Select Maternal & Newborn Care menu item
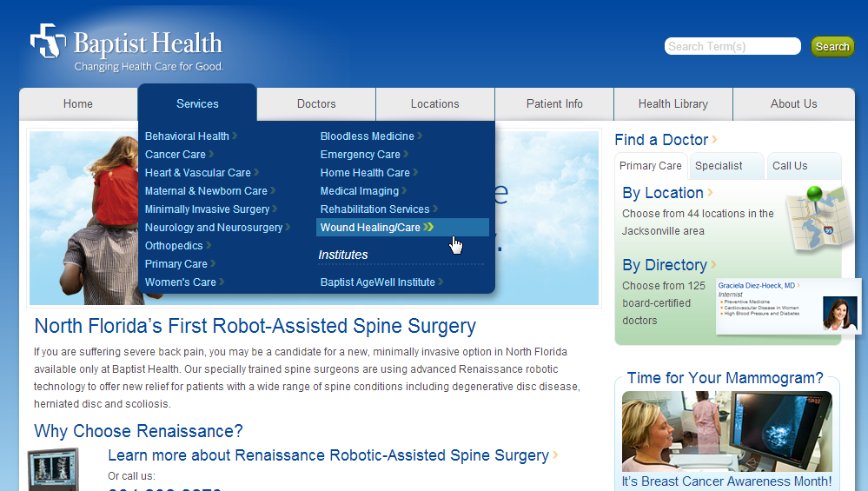Screen dimensions: 868x491 (x=206, y=191)
